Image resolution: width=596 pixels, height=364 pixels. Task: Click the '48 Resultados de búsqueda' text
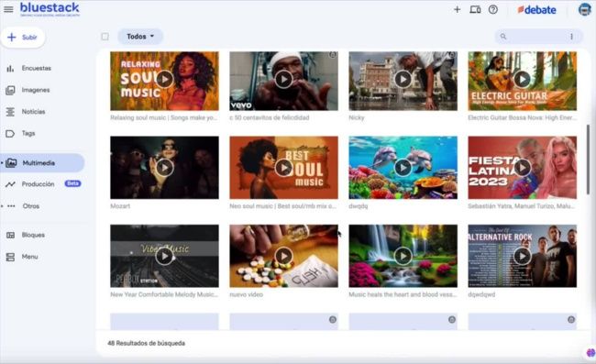pyautogui.click(x=147, y=343)
